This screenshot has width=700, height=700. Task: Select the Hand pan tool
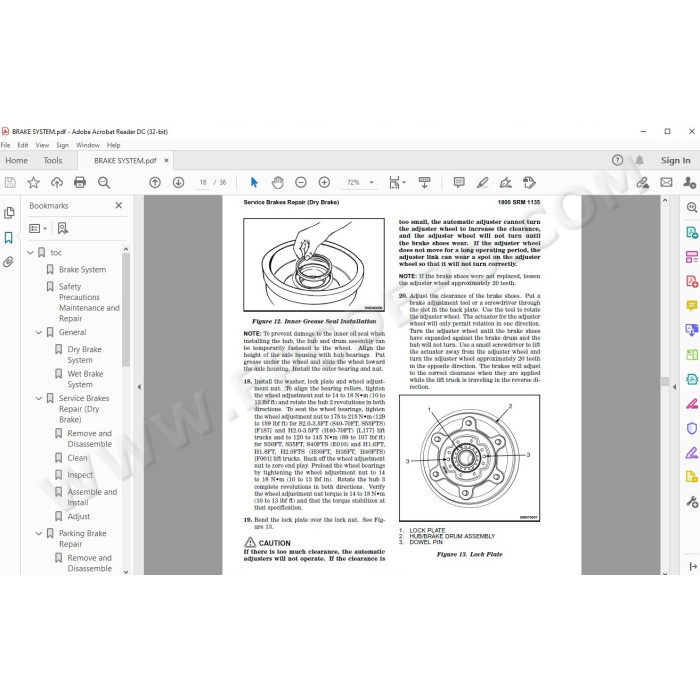[278, 182]
